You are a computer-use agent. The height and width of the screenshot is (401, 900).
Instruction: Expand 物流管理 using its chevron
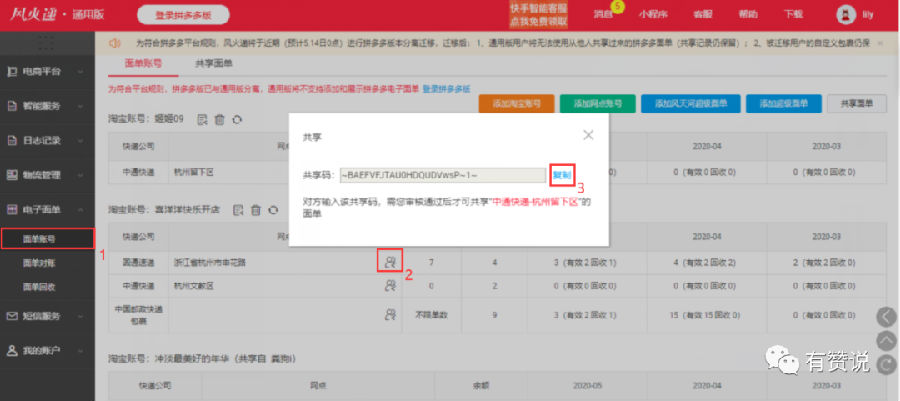(x=80, y=176)
